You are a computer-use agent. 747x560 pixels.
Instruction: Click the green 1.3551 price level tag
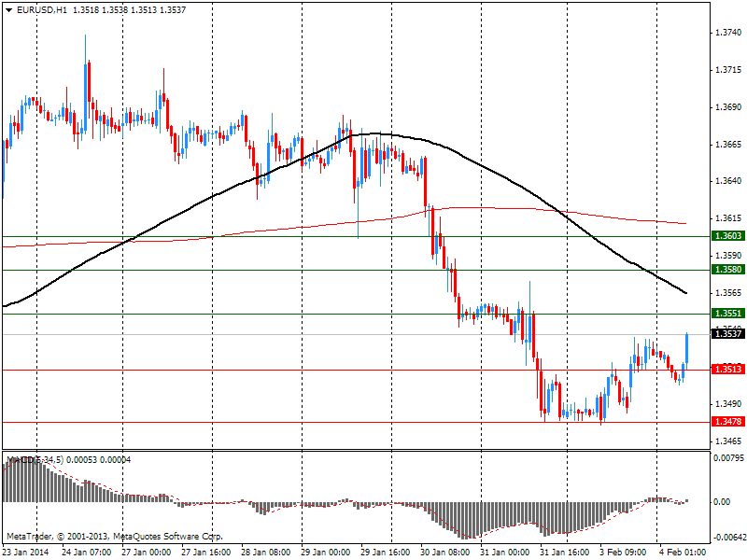pyautogui.click(x=727, y=314)
